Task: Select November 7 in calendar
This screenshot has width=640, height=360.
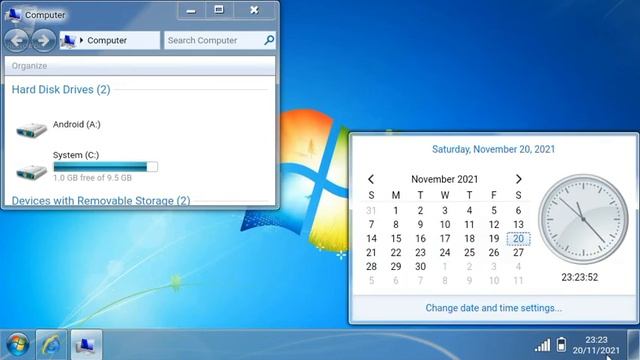Action: pos(371,224)
